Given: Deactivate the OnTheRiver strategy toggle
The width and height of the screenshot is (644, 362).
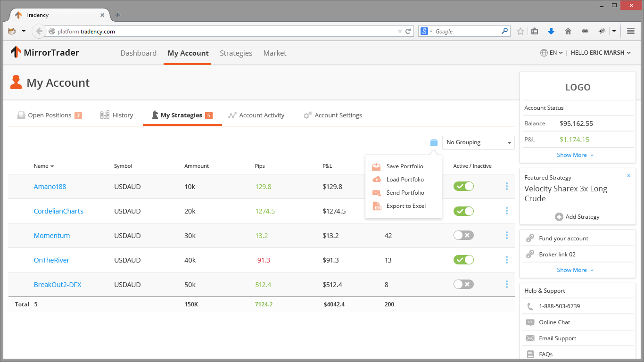Looking at the screenshot, I should (x=463, y=260).
